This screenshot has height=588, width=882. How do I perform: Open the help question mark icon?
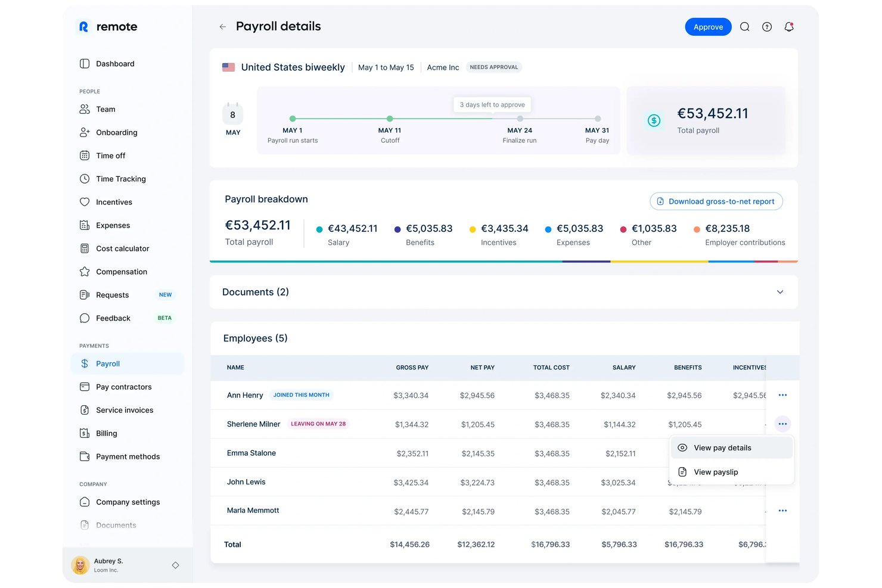click(767, 27)
